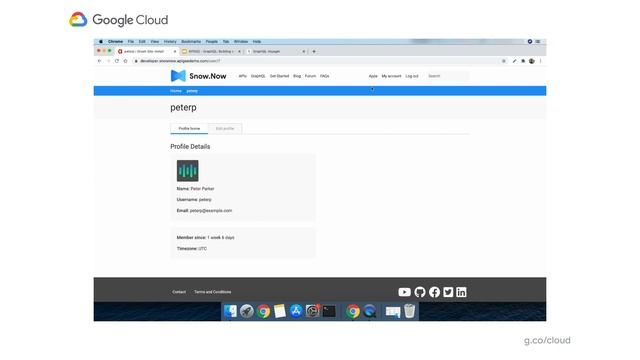The height and width of the screenshot is (360, 640).
Task: Open the Extensions puzzle icon
Action: [523, 61]
